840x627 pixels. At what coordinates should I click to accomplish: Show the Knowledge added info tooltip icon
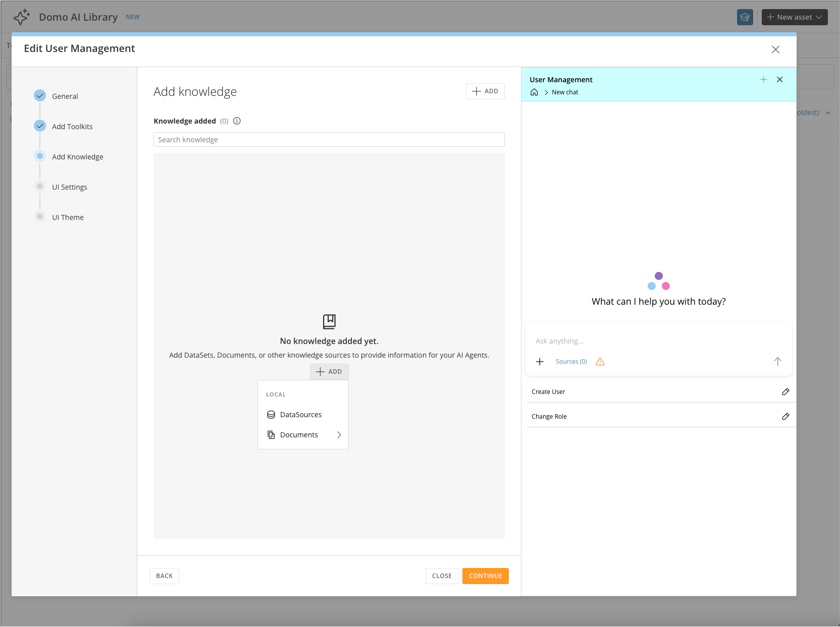[x=237, y=121]
